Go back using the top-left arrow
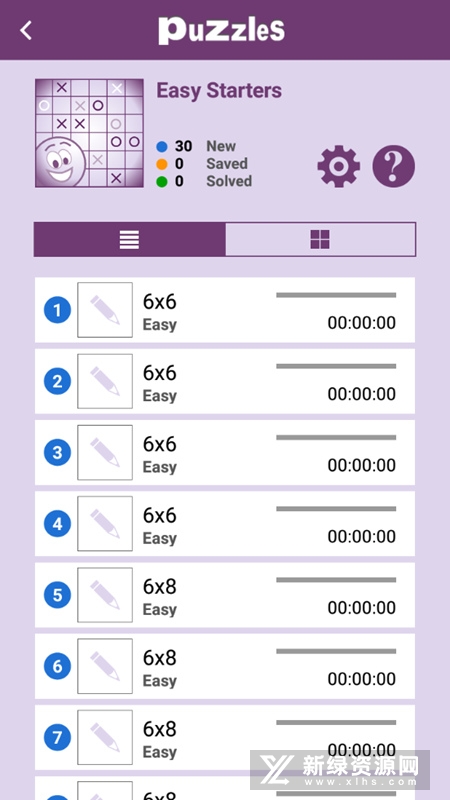The width and height of the screenshot is (450, 800). pyautogui.click(x=26, y=31)
